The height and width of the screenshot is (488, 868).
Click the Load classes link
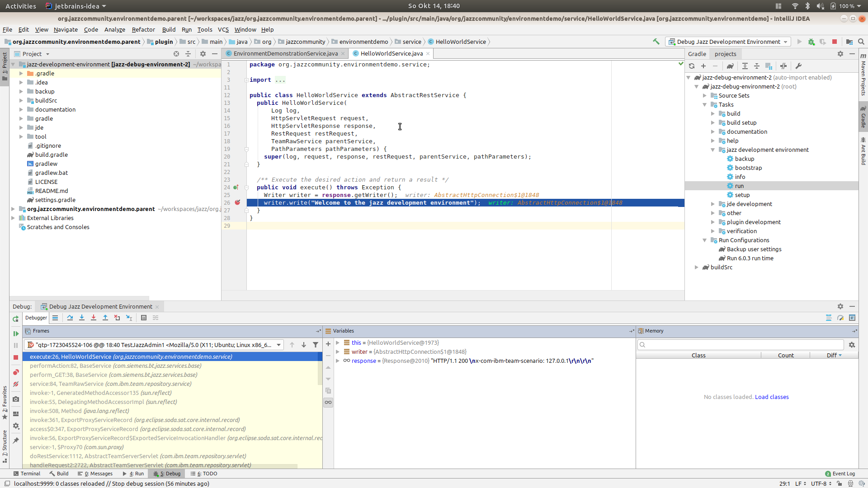click(772, 397)
